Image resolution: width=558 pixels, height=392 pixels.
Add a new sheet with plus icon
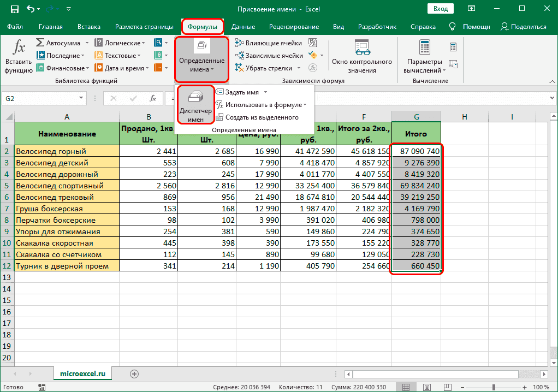point(134,373)
